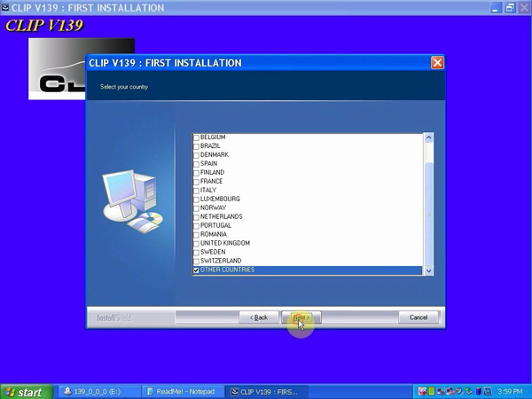
Task: Tick the FRANCE checkbox
Action: click(197, 182)
